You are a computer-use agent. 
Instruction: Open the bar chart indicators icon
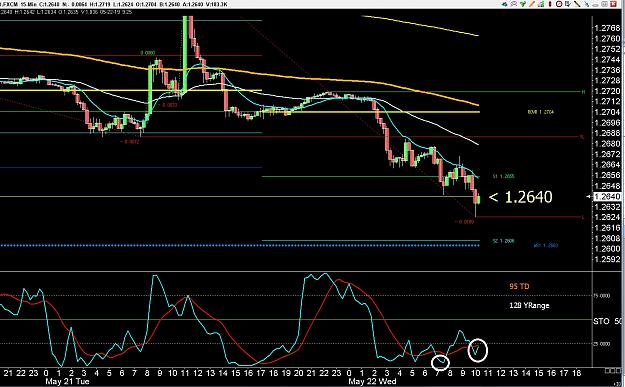[x=541, y=4]
